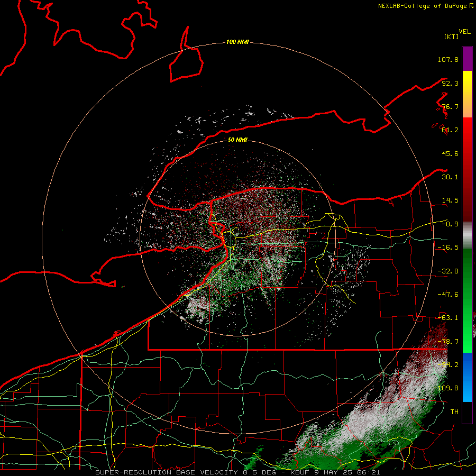Pick the blue segment of the velocity color bar
The image size is (476, 476).
coord(467,377)
